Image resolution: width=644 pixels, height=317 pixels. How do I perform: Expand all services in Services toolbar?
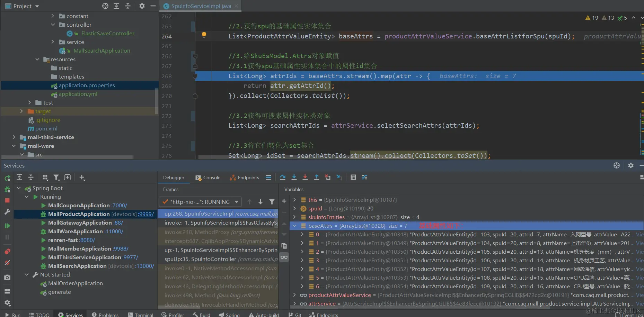pos(19,177)
